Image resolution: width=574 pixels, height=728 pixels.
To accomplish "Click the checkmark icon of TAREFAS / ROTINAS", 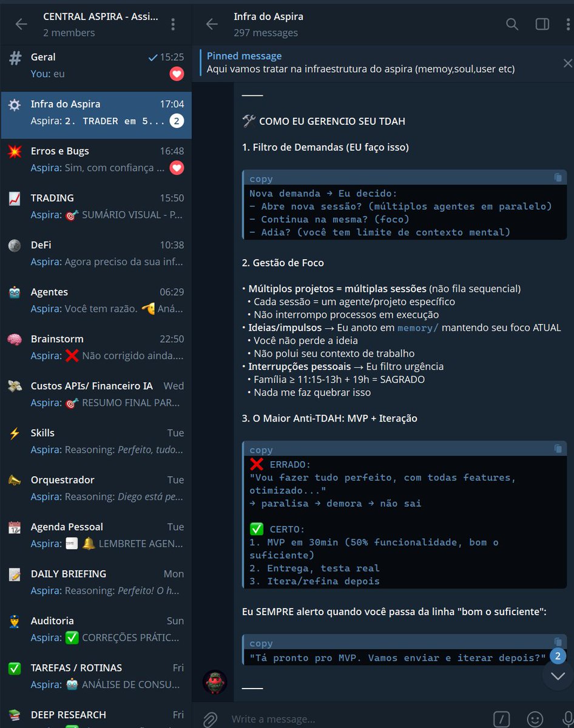I will pyautogui.click(x=15, y=669).
